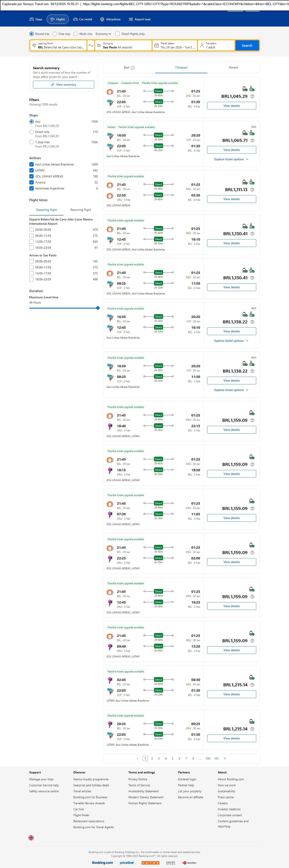Adjust the Maximum travel time slider handle
This screenshot has width=289, height=868.
tap(98, 308)
